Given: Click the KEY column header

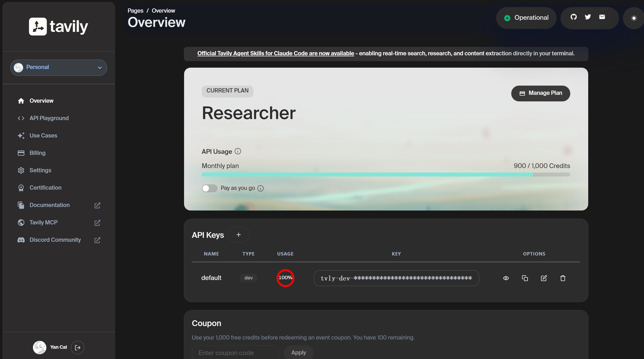Looking at the screenshot, I should point(396,254).
